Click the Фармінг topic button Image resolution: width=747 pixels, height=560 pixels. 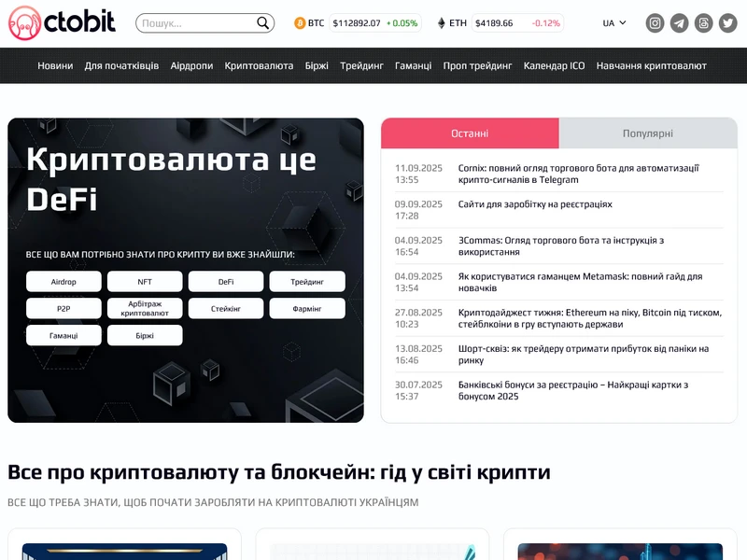click(307, 309)
